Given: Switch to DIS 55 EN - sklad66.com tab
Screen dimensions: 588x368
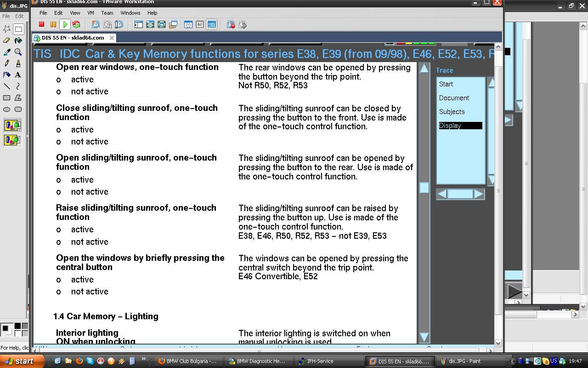Looking at the screenshot, I should point(73,38).
